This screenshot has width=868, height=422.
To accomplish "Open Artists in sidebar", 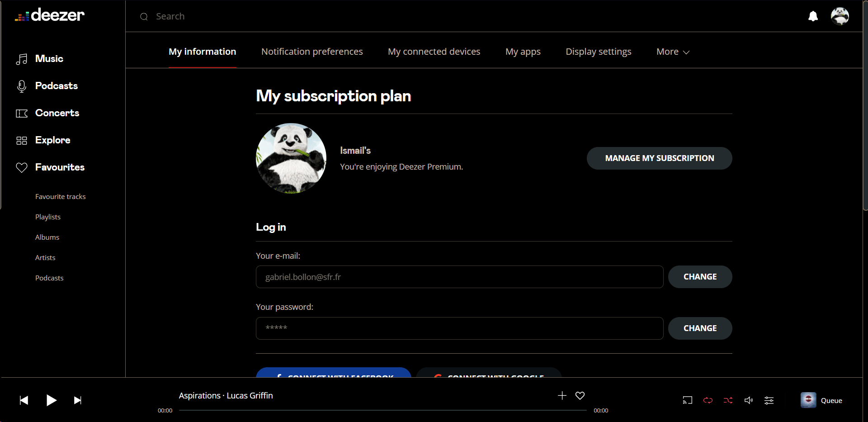I will tap(45, 258).
